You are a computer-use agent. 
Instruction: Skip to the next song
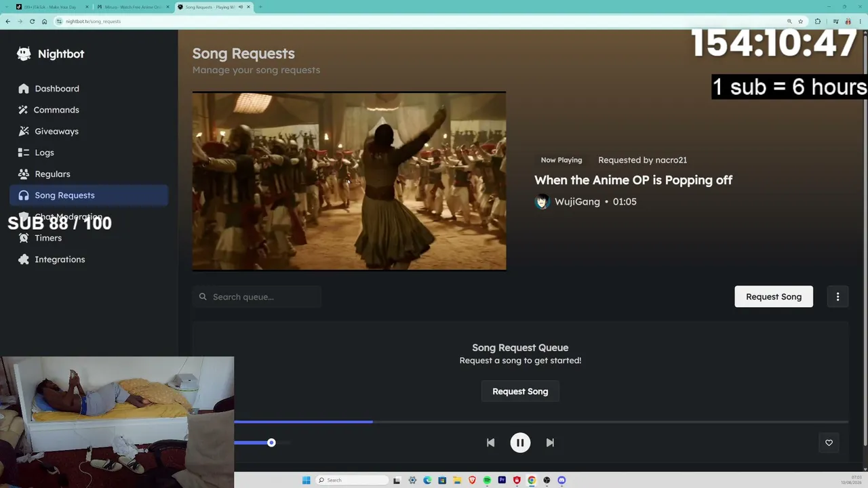(x=550, y=443)
